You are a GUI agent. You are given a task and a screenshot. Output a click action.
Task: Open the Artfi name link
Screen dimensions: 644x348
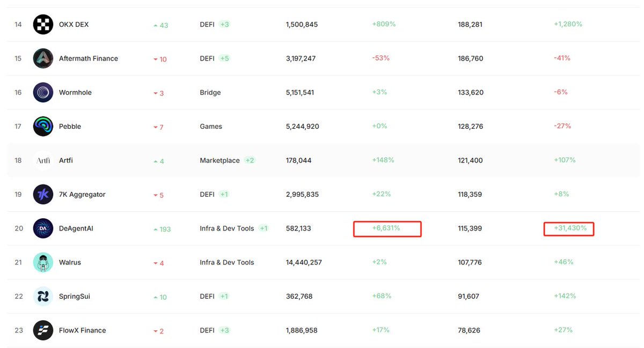(66, 160)
